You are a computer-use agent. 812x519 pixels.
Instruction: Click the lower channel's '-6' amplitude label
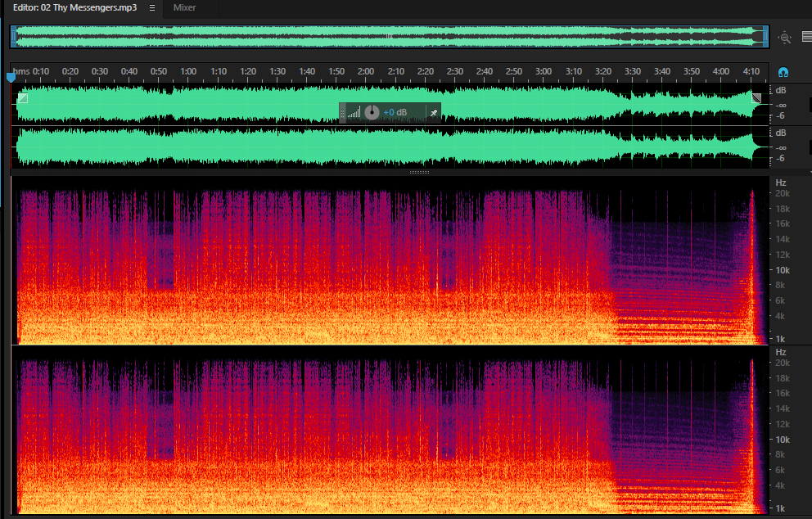pyautogui.click(x=780, y=159)
